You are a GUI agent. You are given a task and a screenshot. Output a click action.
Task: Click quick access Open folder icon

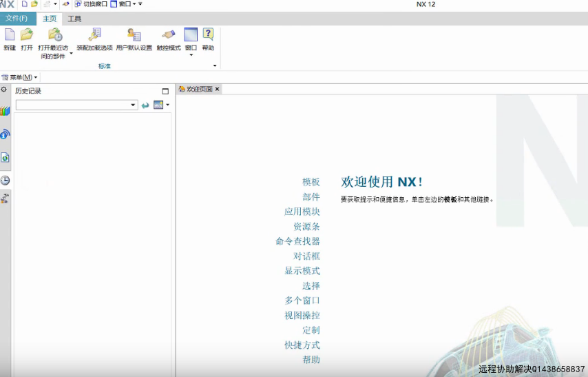click(x=34, y=4)
